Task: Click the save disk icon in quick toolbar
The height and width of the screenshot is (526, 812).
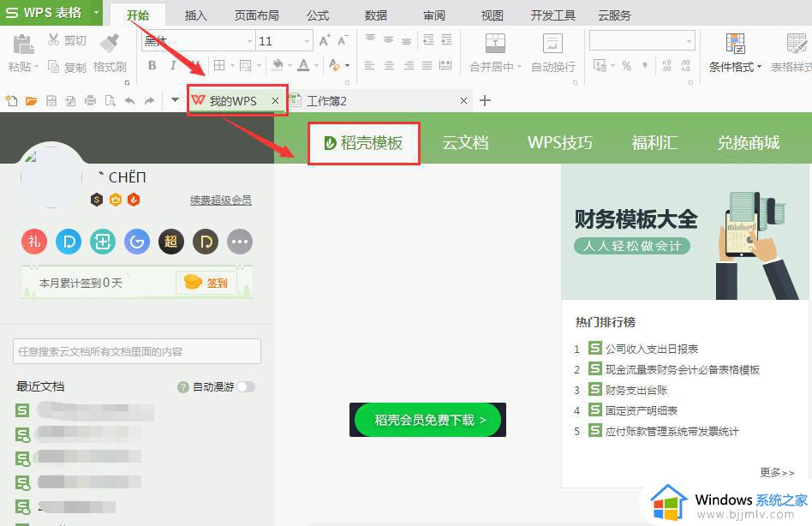Action: coord(51,100)
